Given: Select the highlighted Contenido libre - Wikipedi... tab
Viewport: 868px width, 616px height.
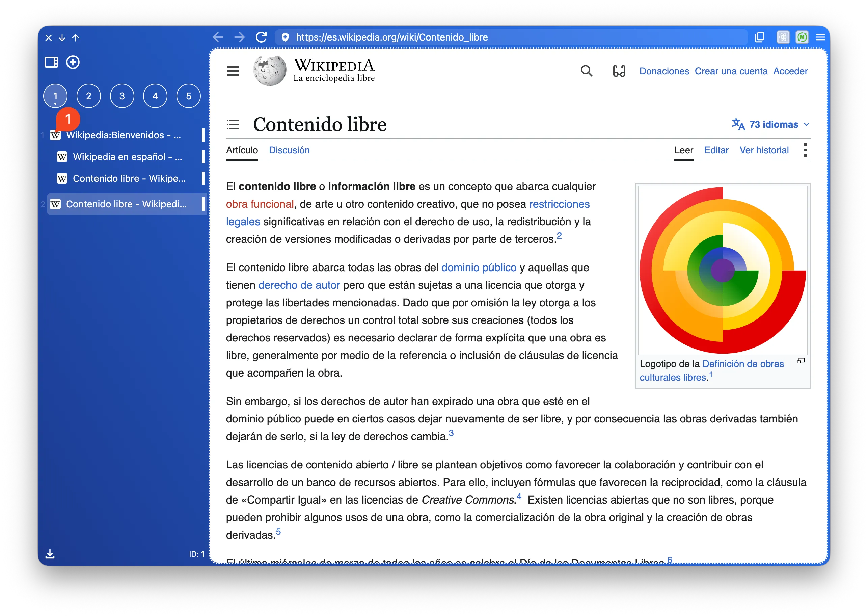Looking at the screenshot, I should click(x=127, y=204).
